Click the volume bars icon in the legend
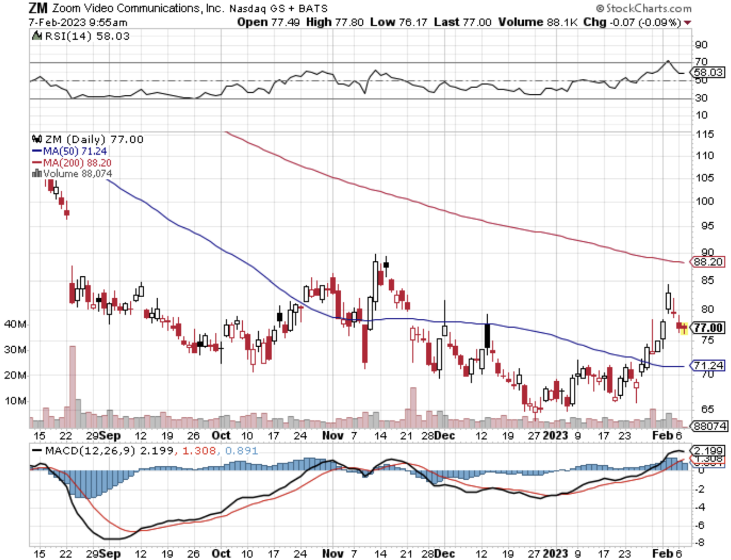This screenshot has height=560, width=731. point(37,174)
